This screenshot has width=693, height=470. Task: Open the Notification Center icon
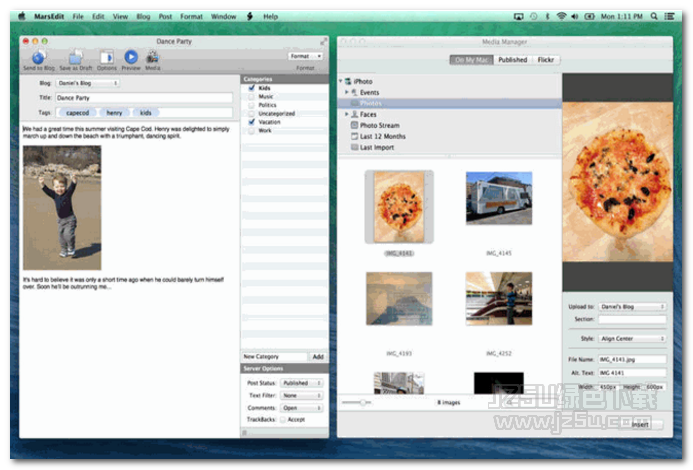coord(670,16)
